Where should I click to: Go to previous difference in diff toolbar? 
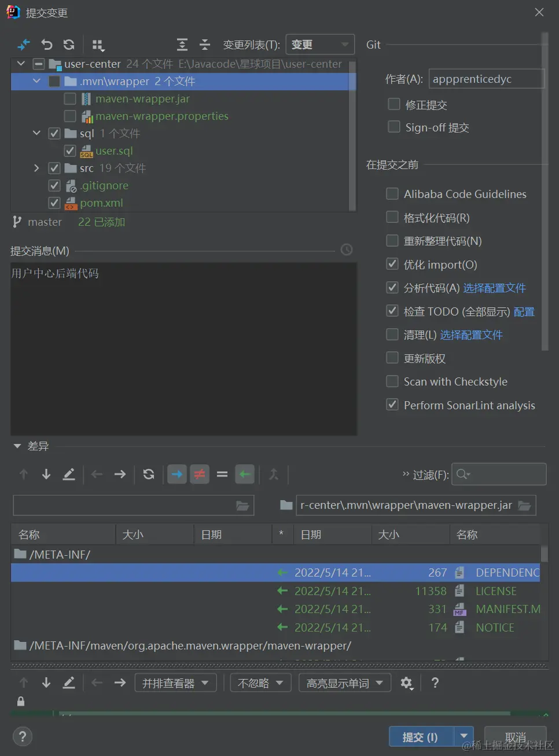pyautogui.click(x=24, y=474)
